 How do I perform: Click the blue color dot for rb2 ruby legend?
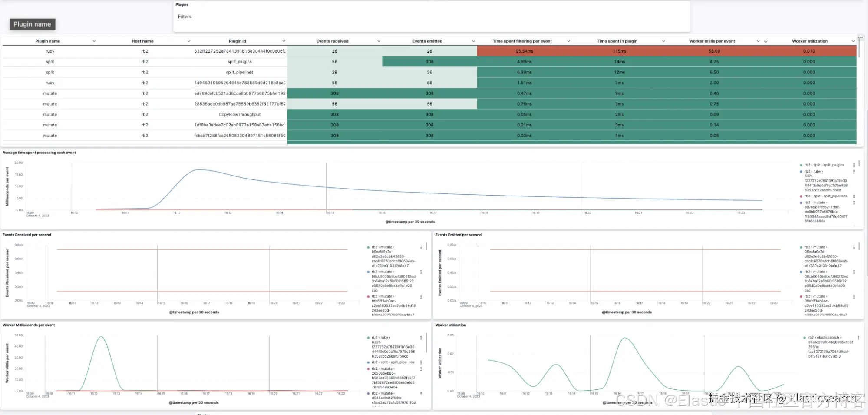[x=801, y=172]
